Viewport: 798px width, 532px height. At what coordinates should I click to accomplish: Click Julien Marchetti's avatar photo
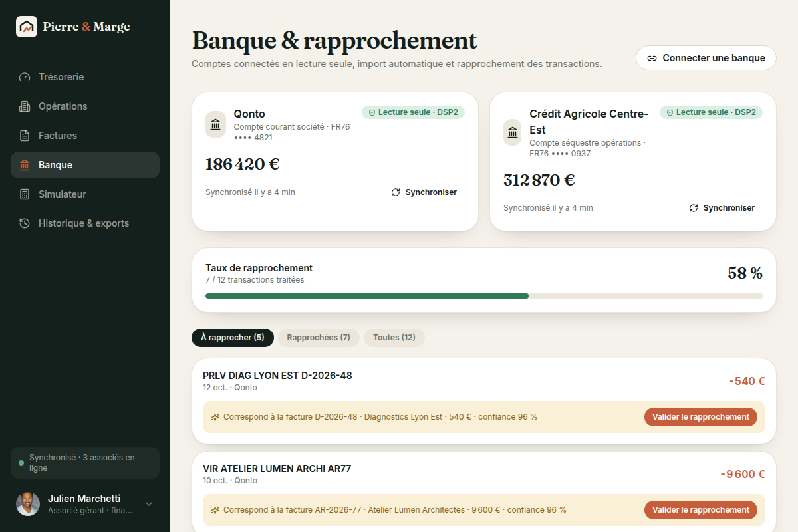tap(28, 504)
